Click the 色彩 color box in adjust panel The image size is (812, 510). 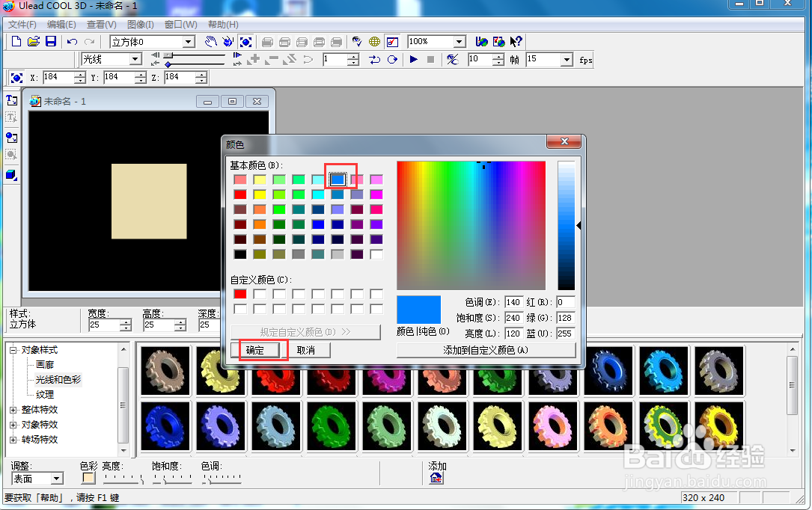[x=88, y=478]
